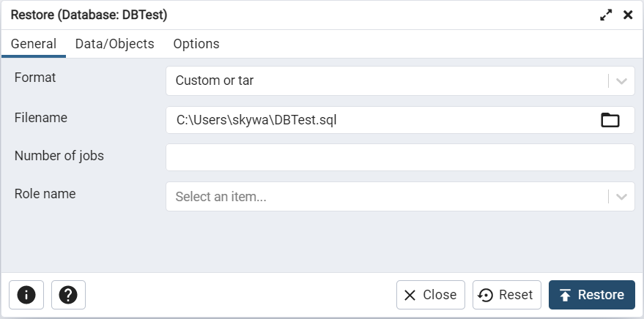Click the Select an item role field
Screen dimensions: 644x319
[386, 197]
